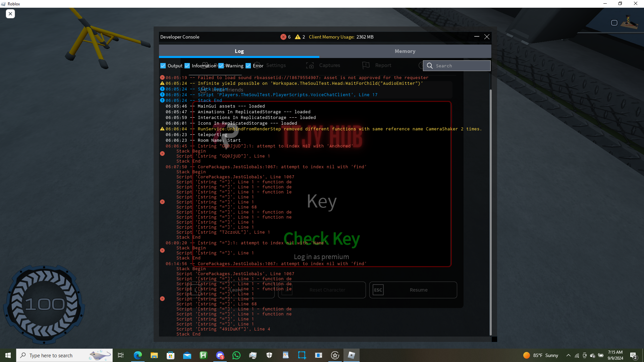Click the Check Key button
This screenshot has height=362, width=644.
(x=321, y=239)
